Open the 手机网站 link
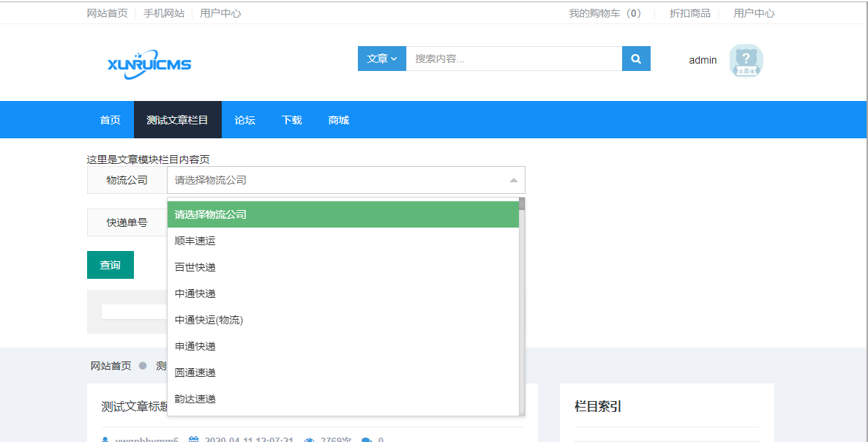The image size is (868, 442). pyautogui.click(x=164, y=13)
